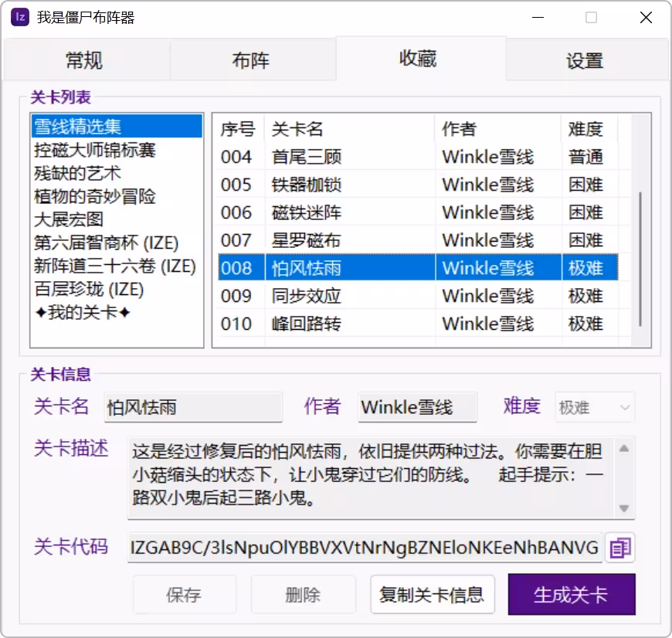Select the 大展宏图 collection
Screen dimensions: 672x638
point(117,219)
